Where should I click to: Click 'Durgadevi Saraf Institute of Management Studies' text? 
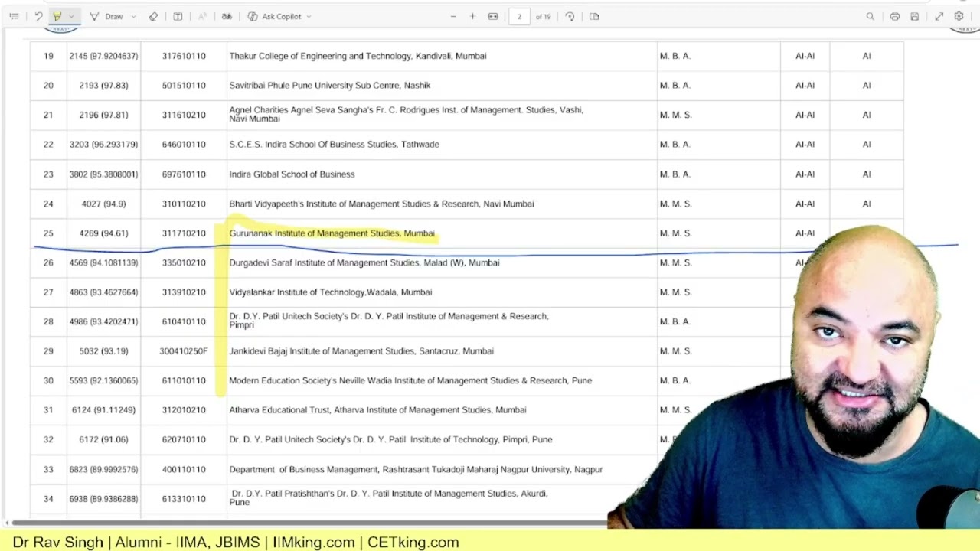364,262
